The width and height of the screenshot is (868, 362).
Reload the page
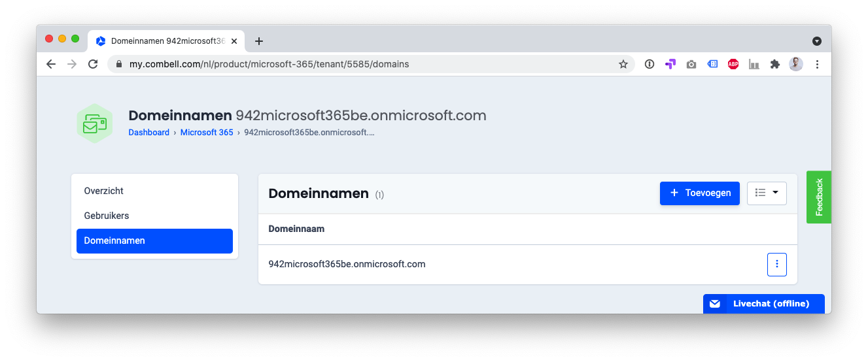(x=93, y=64)
